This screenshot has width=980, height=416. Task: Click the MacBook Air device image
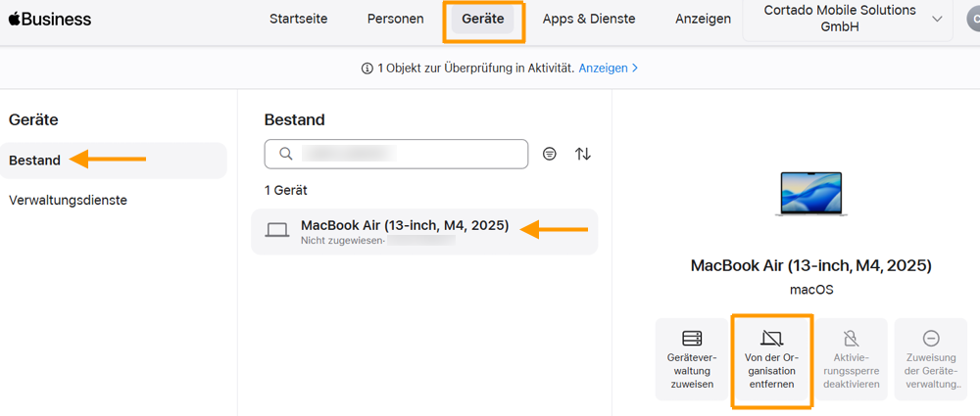810,194
